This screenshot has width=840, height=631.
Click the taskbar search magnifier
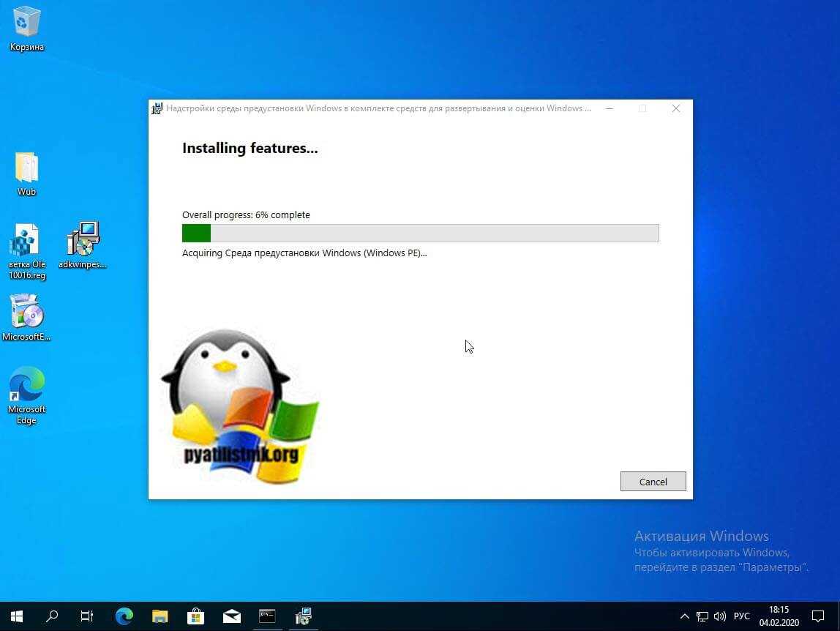pos(52,616)
